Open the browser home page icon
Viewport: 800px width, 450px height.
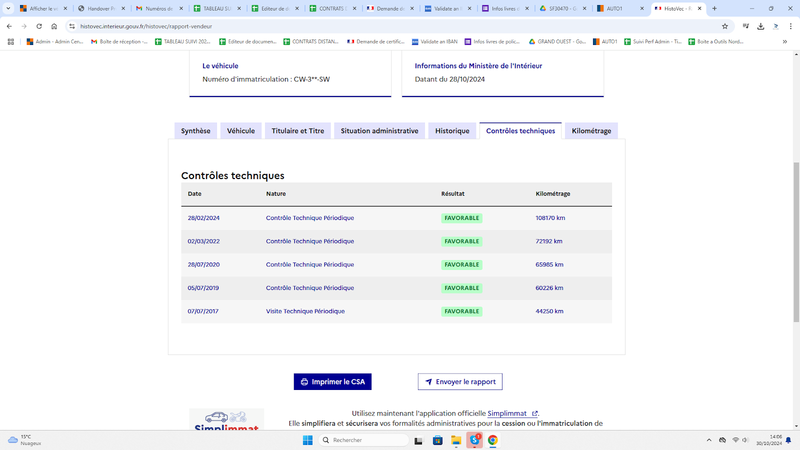point(54,27)
